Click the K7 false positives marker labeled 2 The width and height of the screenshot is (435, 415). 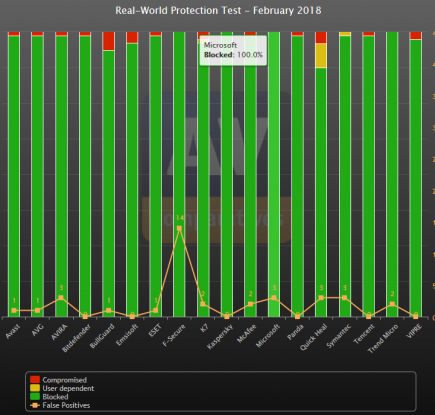pyautogui.click(x=203, y=304)
